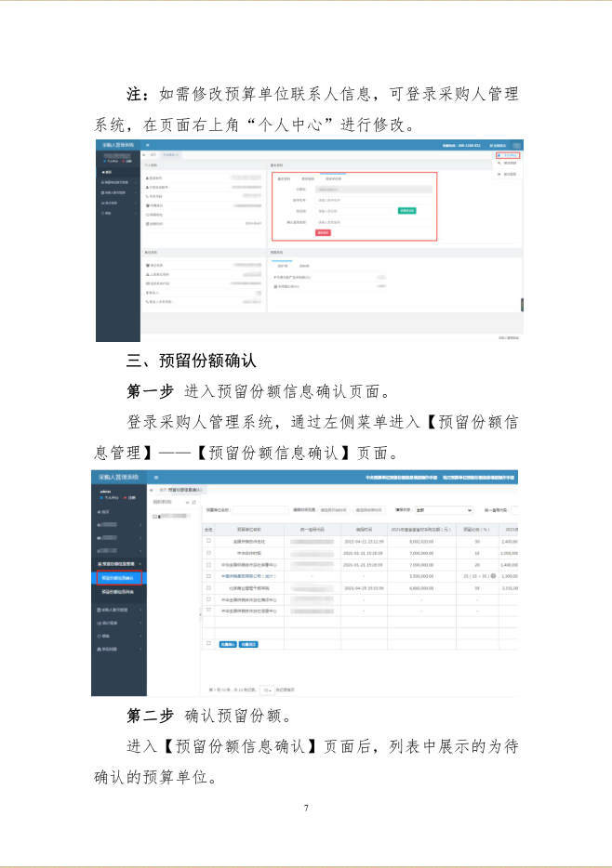The height and width of the screenshot is (868, 612).
Task: Click the hamburger menu icon in lower screenshot
Action: 156,477
